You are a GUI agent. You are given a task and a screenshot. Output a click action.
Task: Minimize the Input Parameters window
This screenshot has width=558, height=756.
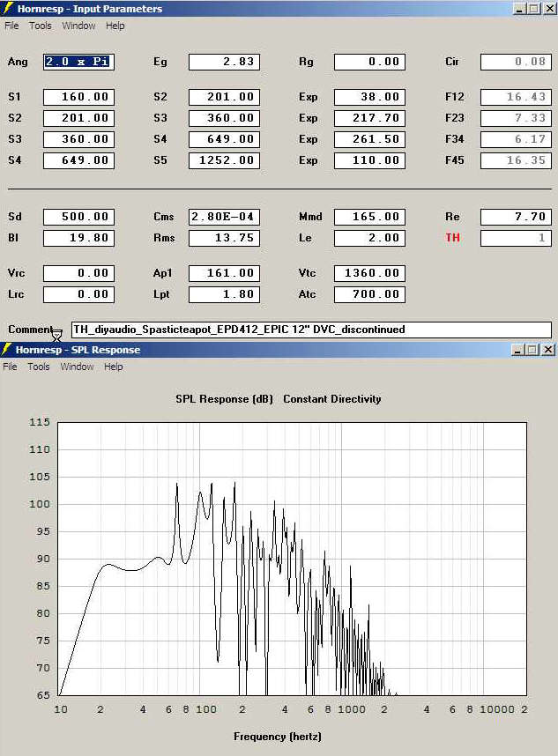coord(519,8)
